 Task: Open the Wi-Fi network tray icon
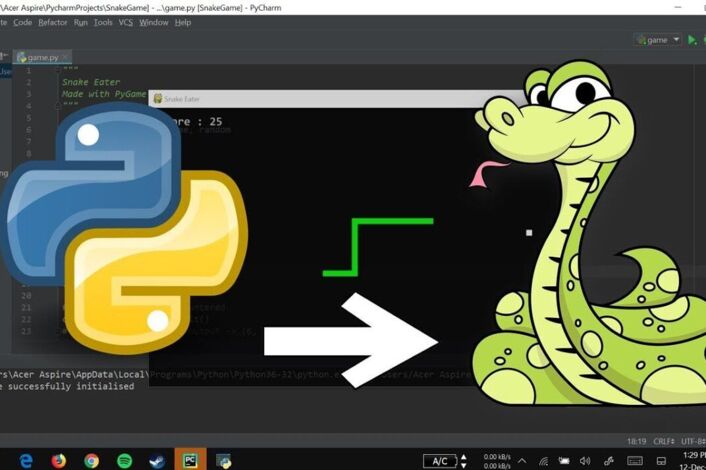[543, 461]
